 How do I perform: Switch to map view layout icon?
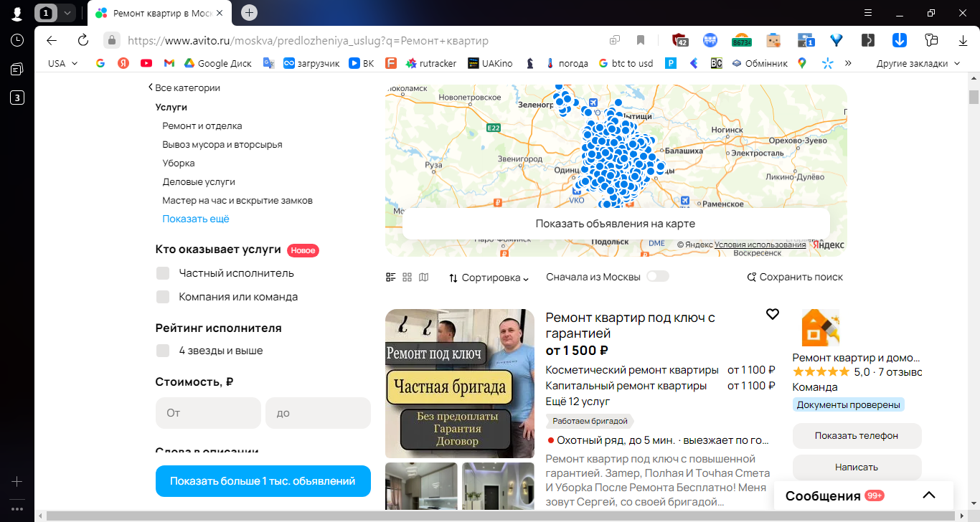tap(424, 277)
